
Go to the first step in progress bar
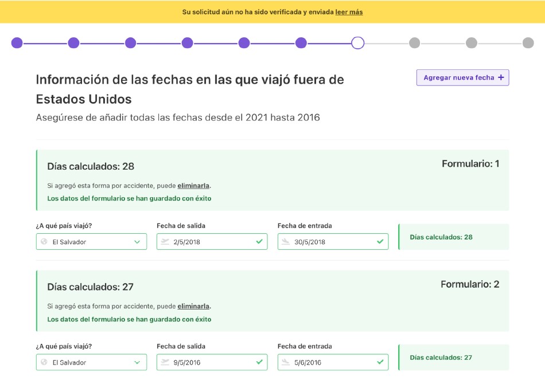17,43
